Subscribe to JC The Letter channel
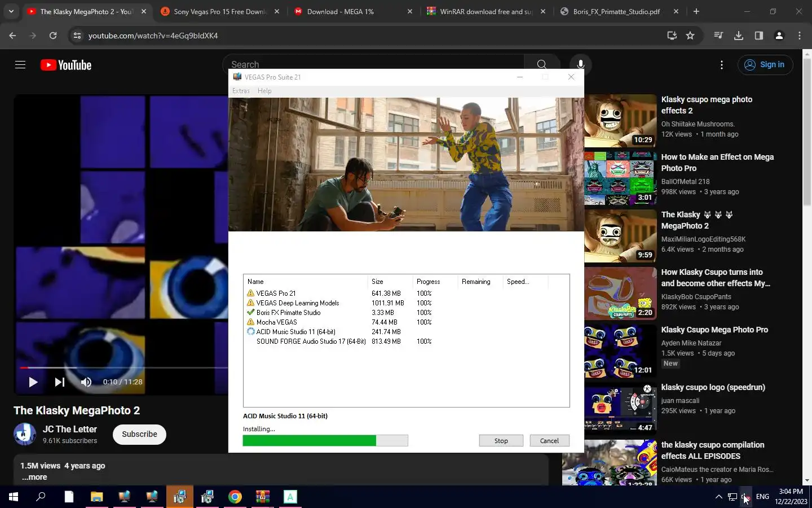Image resolution: width=812 pixels, height=508 pixels. point(139,434)
